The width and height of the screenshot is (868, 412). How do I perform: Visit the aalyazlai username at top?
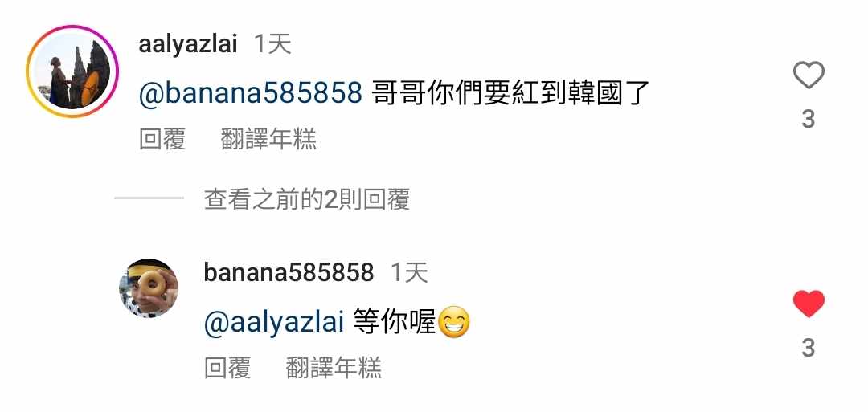[187, 44]
